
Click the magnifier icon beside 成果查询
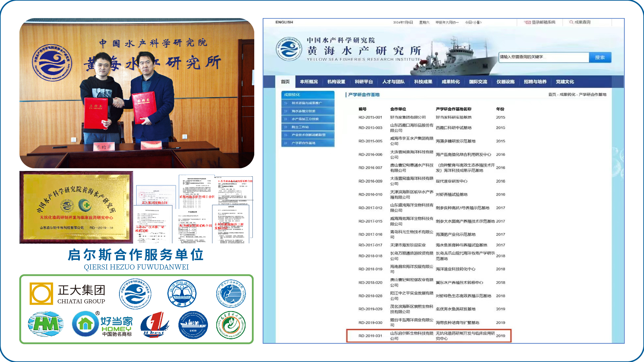[x=571, y=22]
